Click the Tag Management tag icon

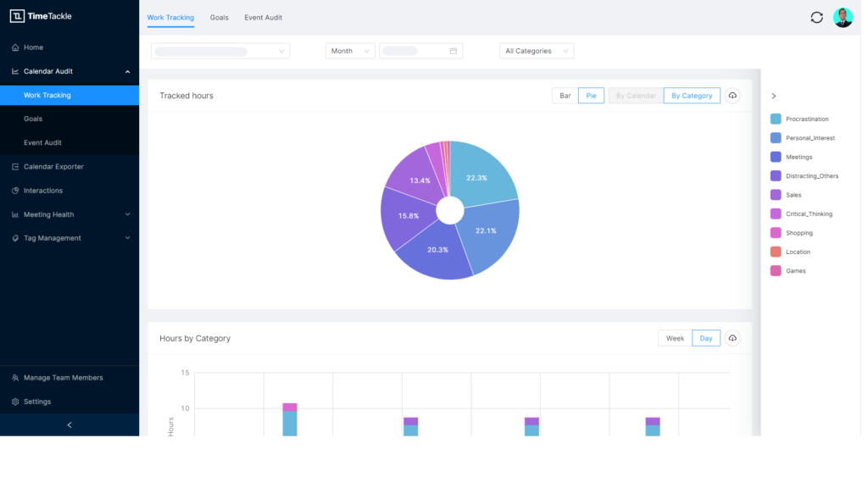[15, 238]
